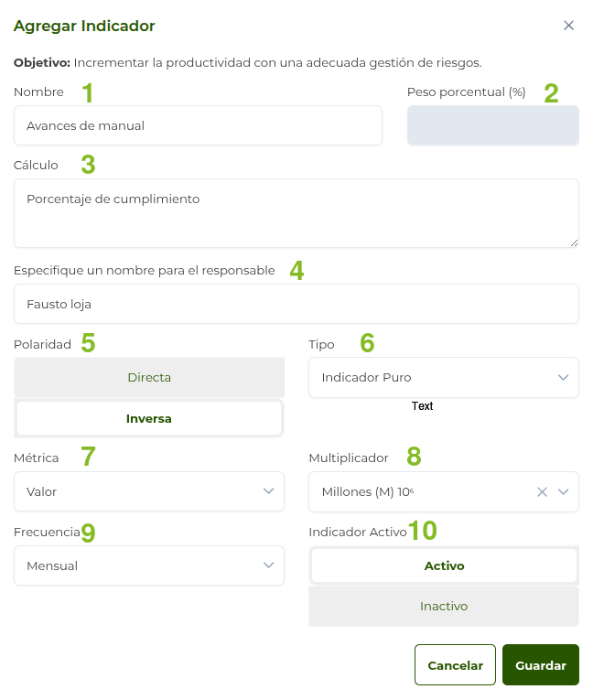The width and height of the screenshot is (593, 700).
Task: Select Inversa polarity option
Action: pos(149,419)
